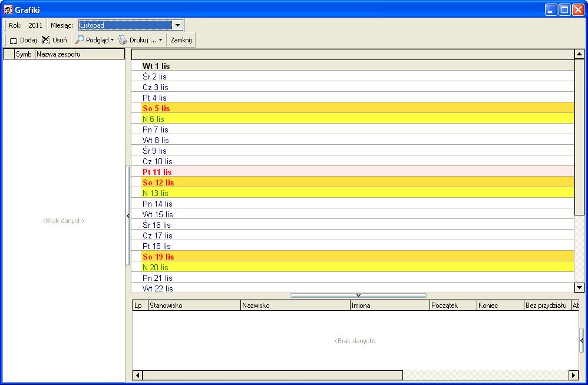Image resolution: width=588 pixels, height=385 pixels.
Task: Select the N 13 lis row
Action: tap(352, 193)
